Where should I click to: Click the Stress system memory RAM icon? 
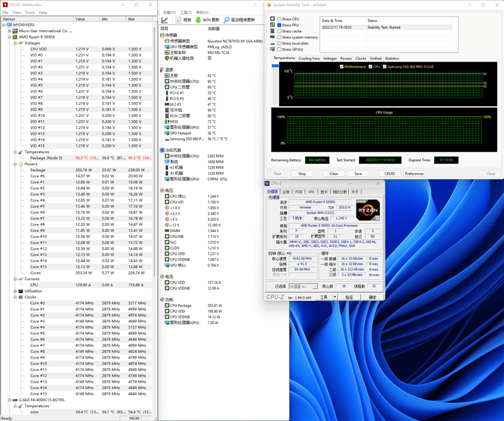point(273,37)
